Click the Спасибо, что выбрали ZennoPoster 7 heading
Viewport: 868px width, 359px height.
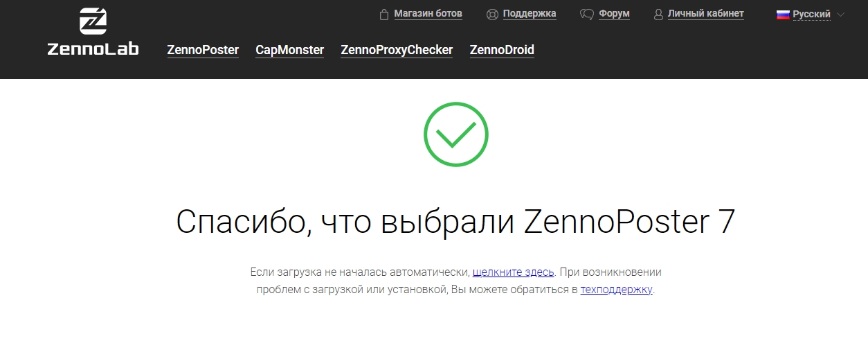pos(455,222)
